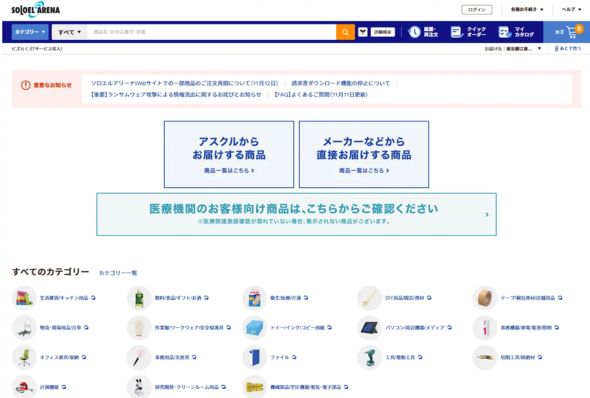Open the My Catalog icon
Viewport: 590px width, 398px height.
pos(504,32)
